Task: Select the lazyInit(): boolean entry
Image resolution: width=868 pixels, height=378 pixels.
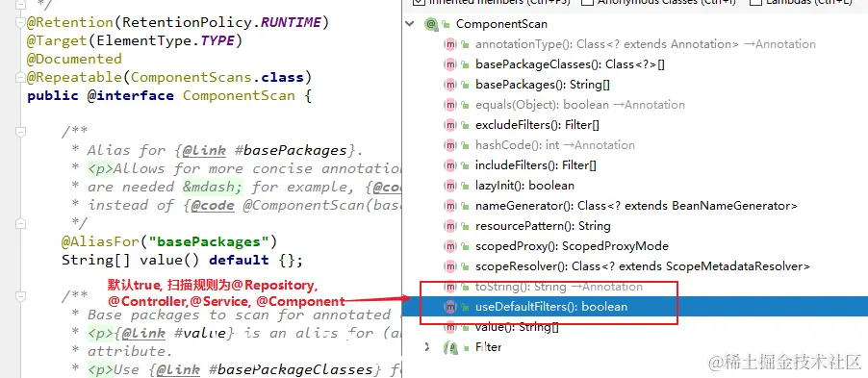Action: coord(524,186)
